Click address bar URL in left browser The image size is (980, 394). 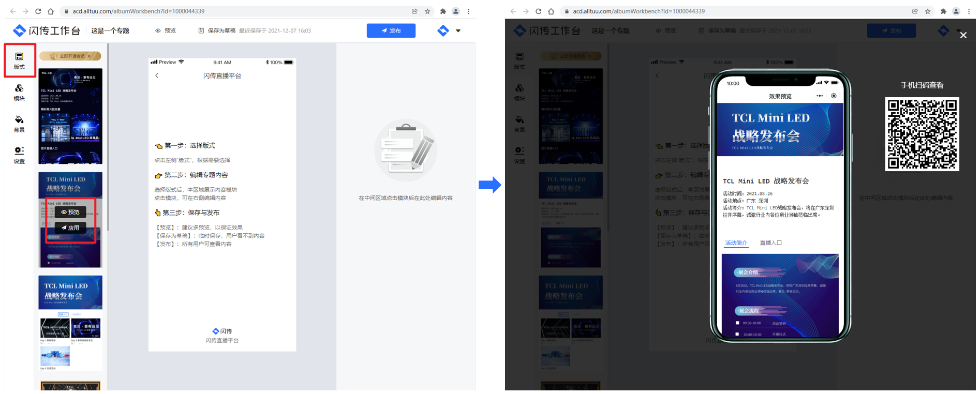pyautogui.click(x=138, y=11)
